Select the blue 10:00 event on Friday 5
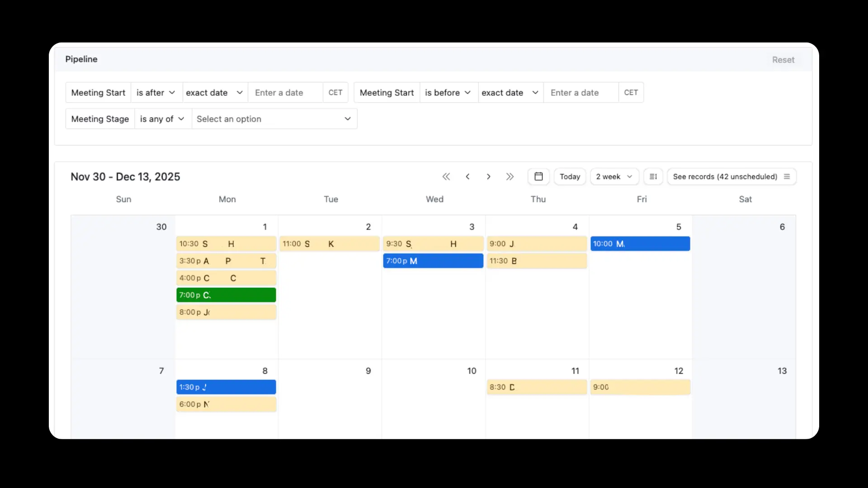868x488 pixels. pyautogui.click(x=640, y=244)
